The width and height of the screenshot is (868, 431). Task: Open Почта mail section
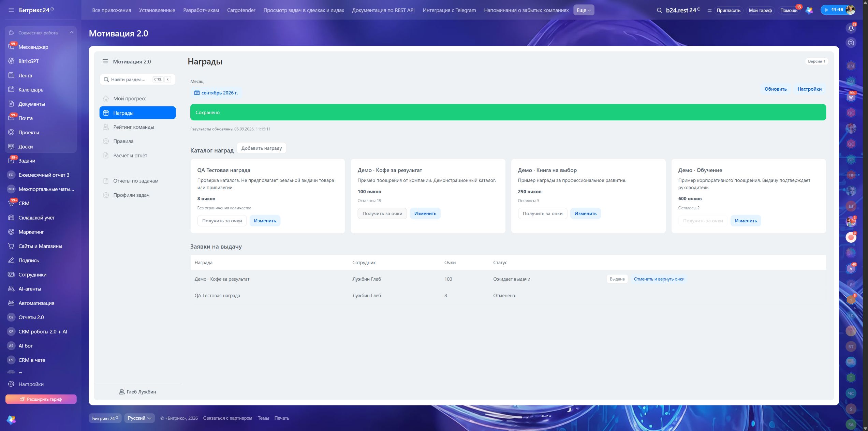(26, 118)
